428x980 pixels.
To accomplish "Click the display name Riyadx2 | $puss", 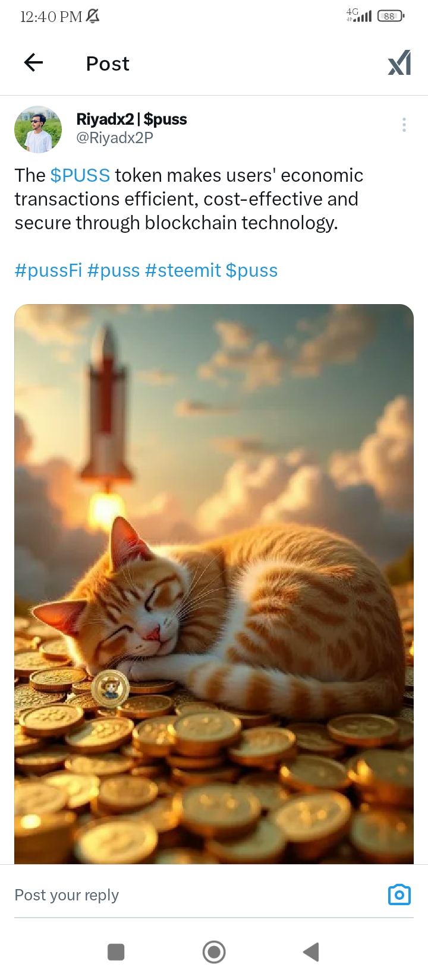I will [131, 119].
